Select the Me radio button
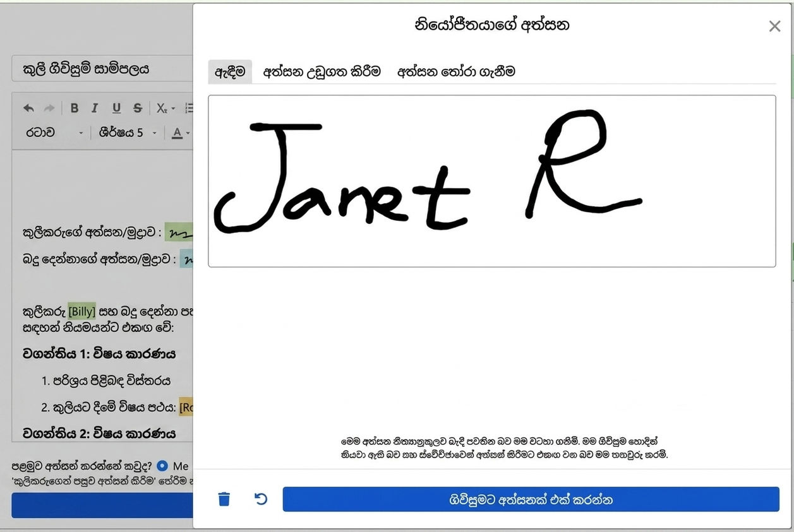 click(162, 466)
